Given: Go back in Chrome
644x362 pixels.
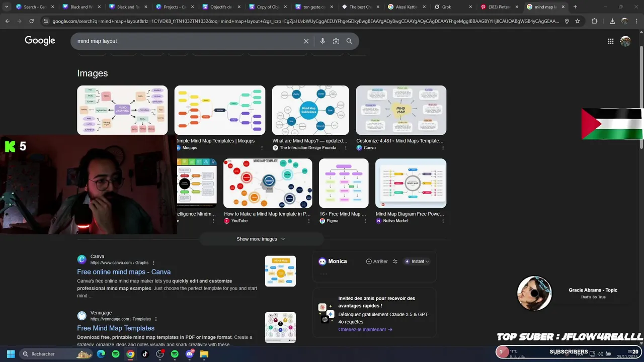Looking at the screenshot, I should coord(7,21).
